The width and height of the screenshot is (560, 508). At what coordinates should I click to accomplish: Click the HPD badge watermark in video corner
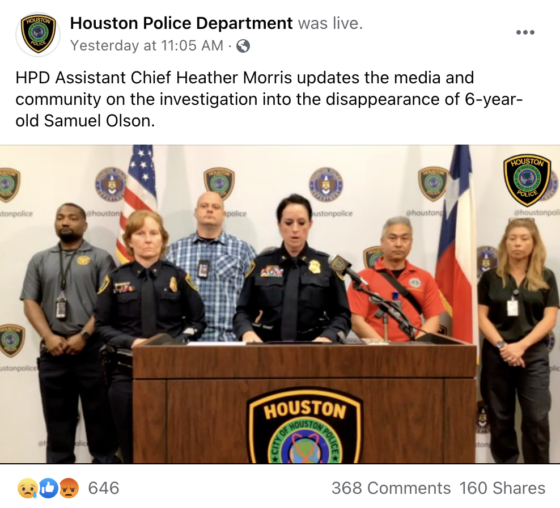coord(527,181)
